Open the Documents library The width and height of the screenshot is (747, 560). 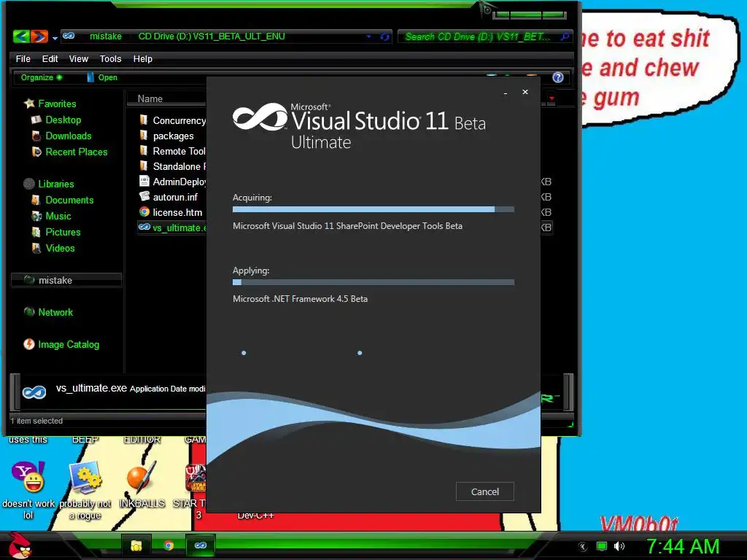pos(69,200)
